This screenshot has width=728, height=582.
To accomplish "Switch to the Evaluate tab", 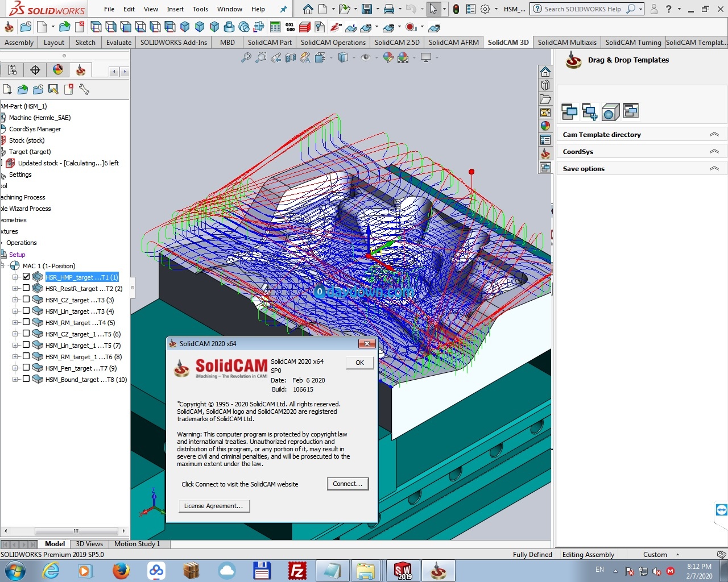I will 119,42.
